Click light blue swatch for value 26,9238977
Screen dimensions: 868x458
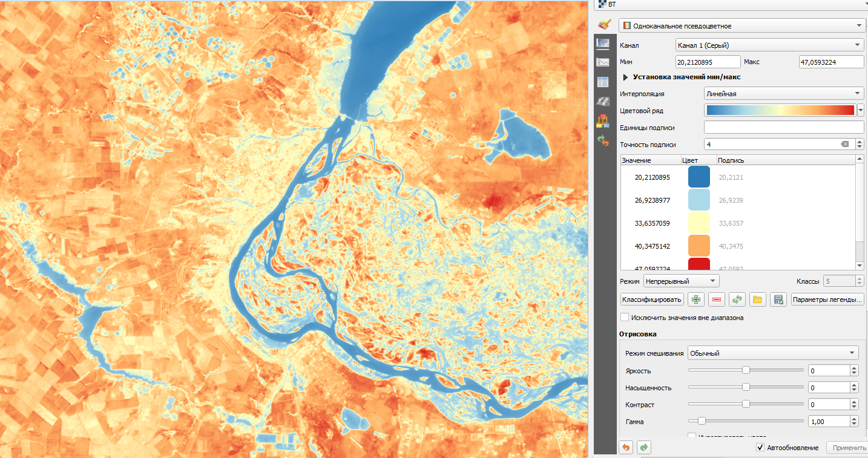click(699, 200)
